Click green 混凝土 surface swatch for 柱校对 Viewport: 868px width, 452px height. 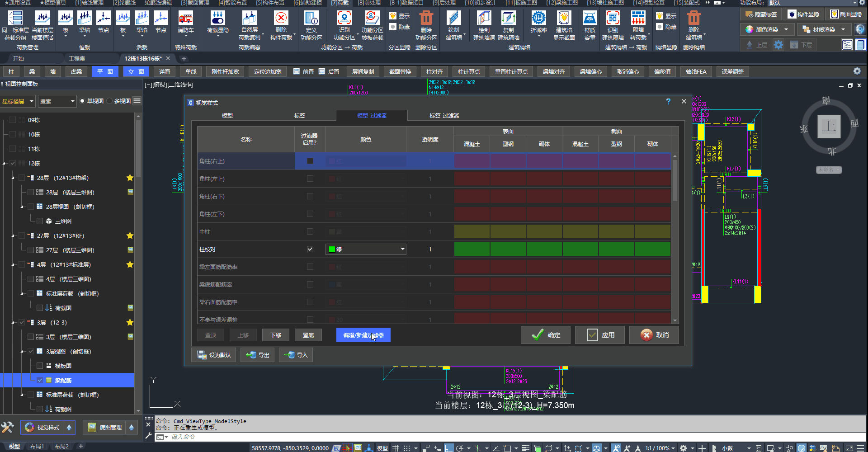[x=472, y=249]
